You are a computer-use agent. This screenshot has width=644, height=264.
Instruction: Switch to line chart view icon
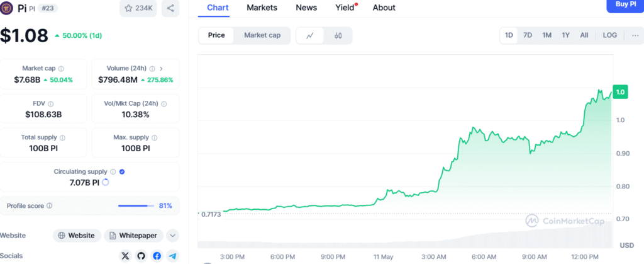(x=310, y=35)
